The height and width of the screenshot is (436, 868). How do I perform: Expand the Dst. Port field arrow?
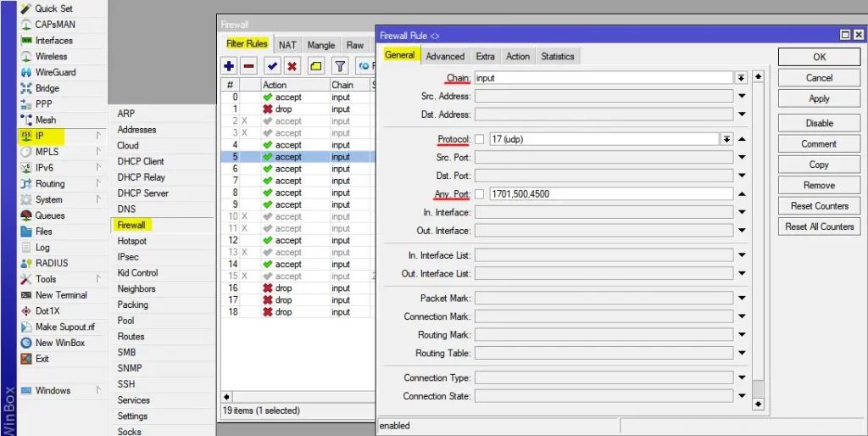pyautogui.click(x=742, y=176)
